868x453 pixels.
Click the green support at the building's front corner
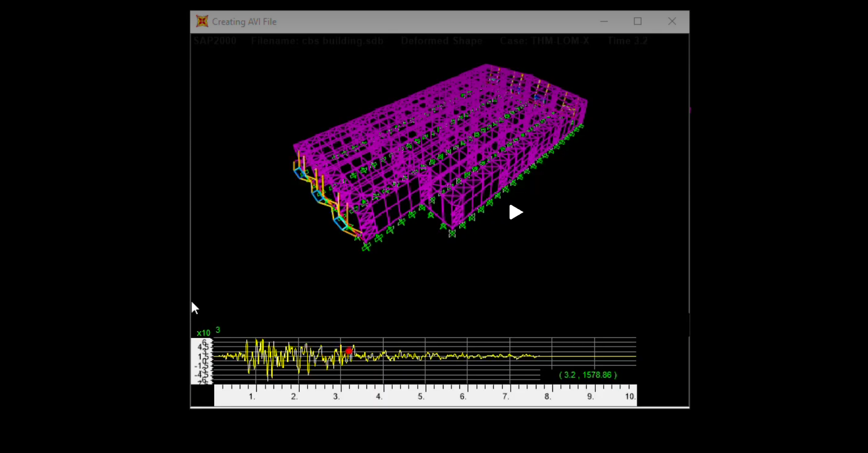pyautogui.click(x=366, y=246)
